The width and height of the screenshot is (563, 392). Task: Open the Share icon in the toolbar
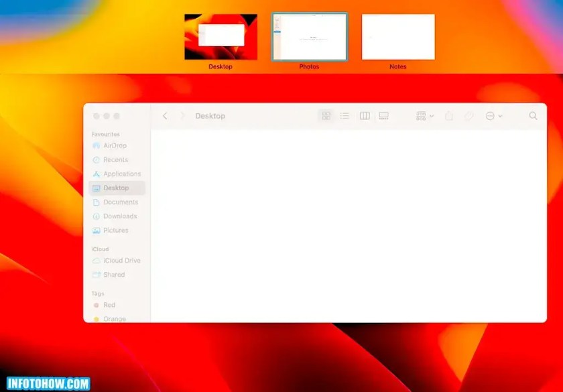tap(449, 115)
